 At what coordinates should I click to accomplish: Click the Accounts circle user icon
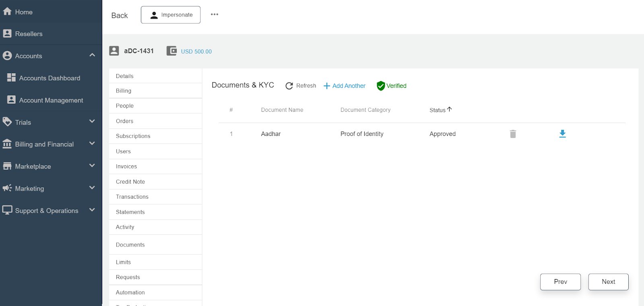tap(7, 55)
